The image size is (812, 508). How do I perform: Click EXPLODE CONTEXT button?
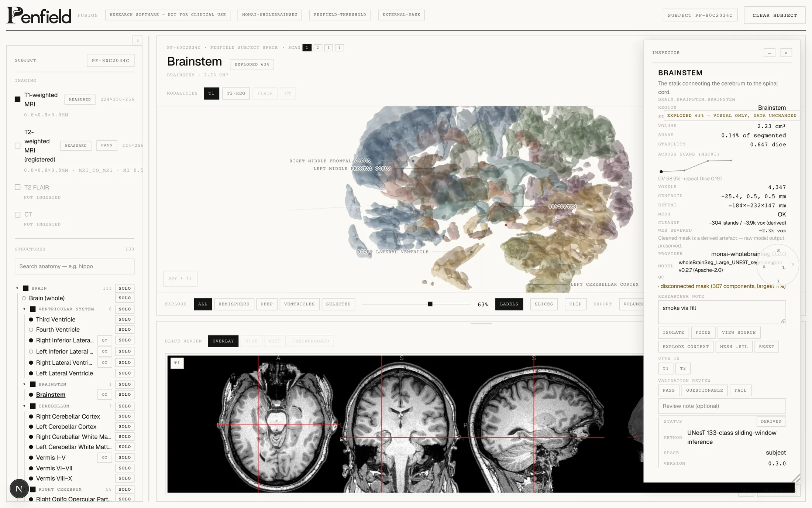tap(685, 347)
